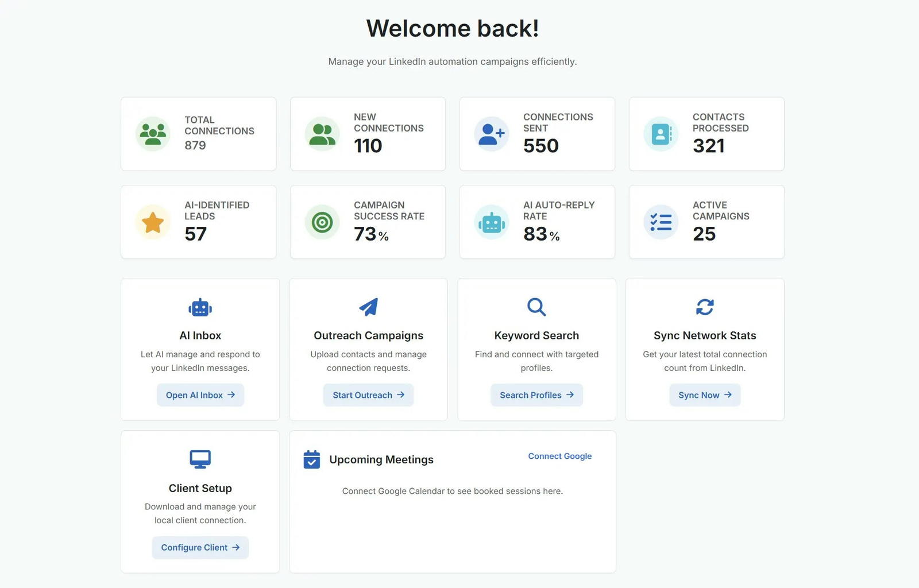Click the Contacts Processed address book icon

pos(661,134)
